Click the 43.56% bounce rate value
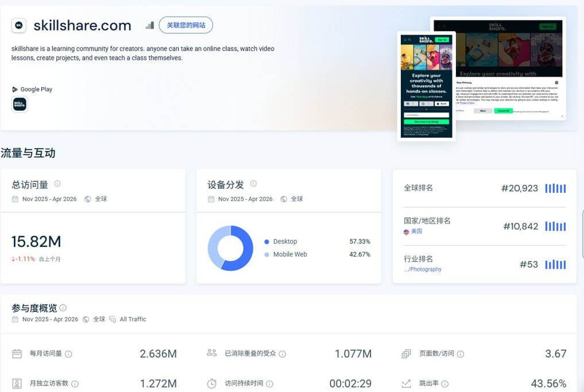Viewport: 584px width, 392px height. [548, 383]
